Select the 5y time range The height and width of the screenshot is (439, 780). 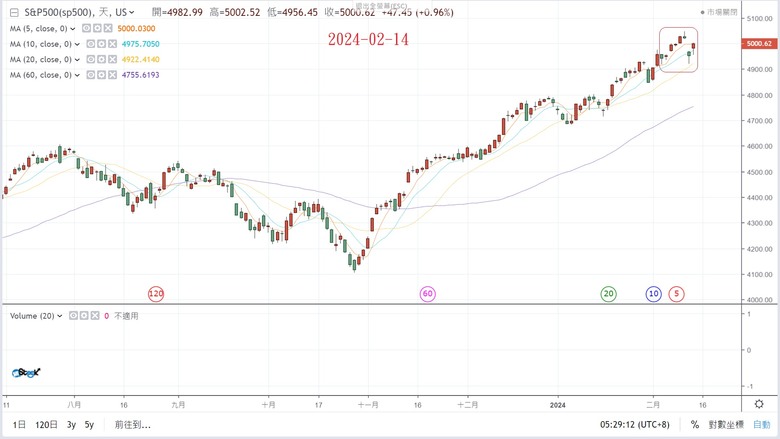point(89,425)
